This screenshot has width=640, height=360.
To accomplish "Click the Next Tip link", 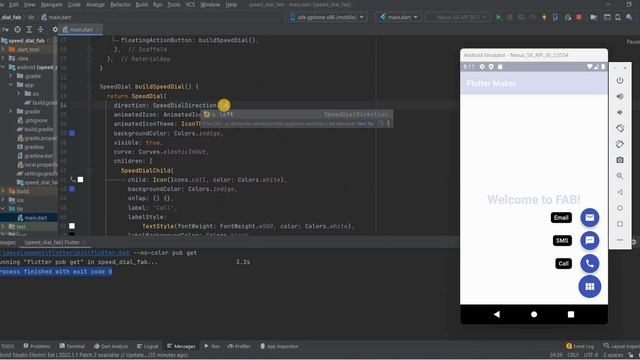I will 365,124.
